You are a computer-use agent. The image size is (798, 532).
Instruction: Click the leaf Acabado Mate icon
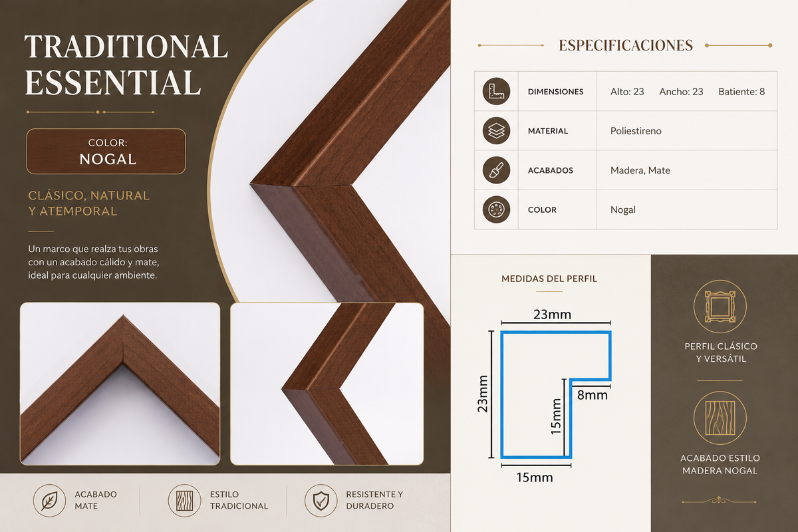(x=49, y=501)
